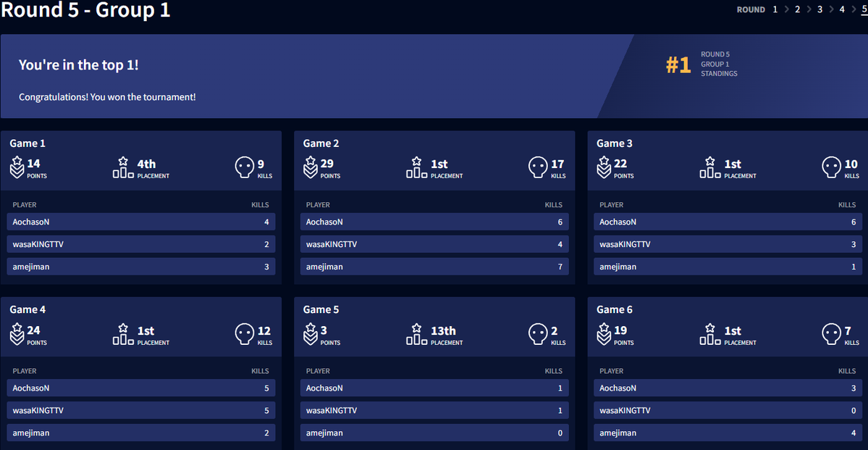Click the Game 1 kills skull icon
Screen dimensions: 868x450
click(x=245, y=167)
